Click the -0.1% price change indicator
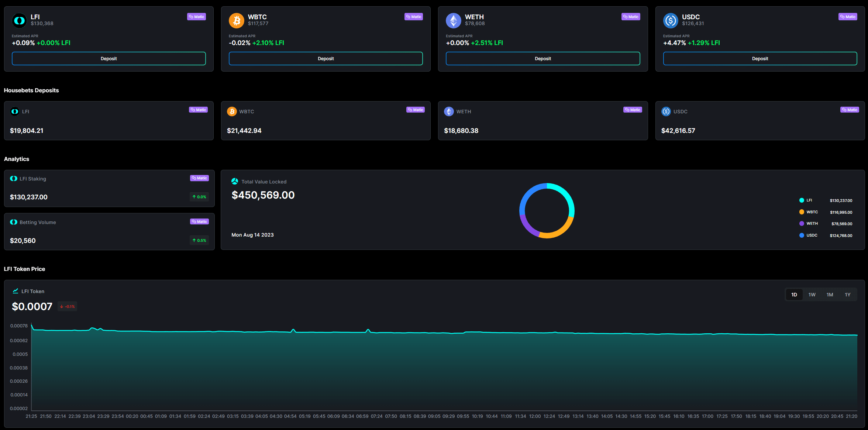This screenshot has height=430, width=868. click(67, 306)
